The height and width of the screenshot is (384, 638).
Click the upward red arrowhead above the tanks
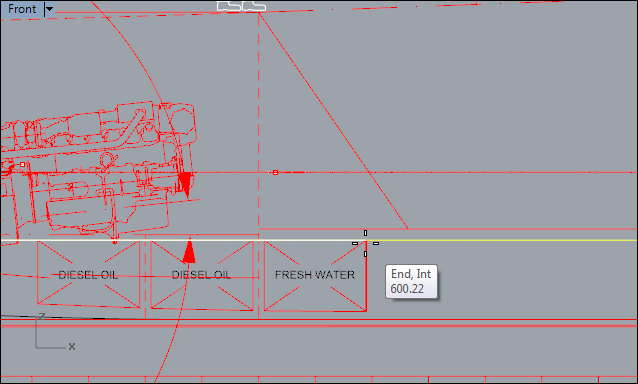[189, 252]
